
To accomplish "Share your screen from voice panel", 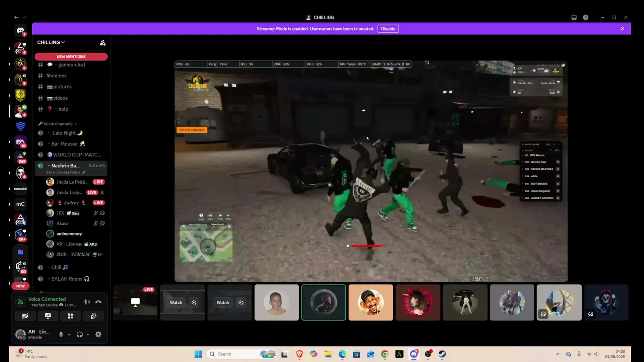I will tap(48, 316).
